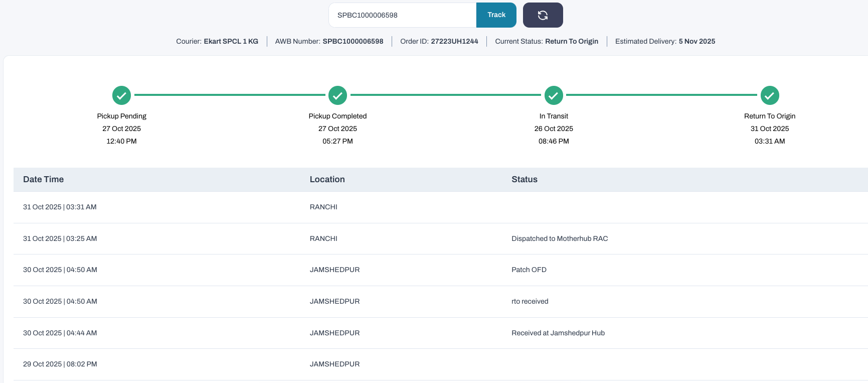Click the Status column header
The image size is (868, 383).
(x=524, y=179)
